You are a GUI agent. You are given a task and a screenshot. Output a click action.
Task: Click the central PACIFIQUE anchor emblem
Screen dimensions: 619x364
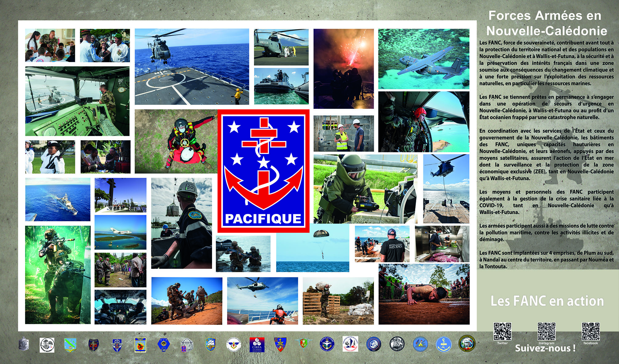[263, 171]
